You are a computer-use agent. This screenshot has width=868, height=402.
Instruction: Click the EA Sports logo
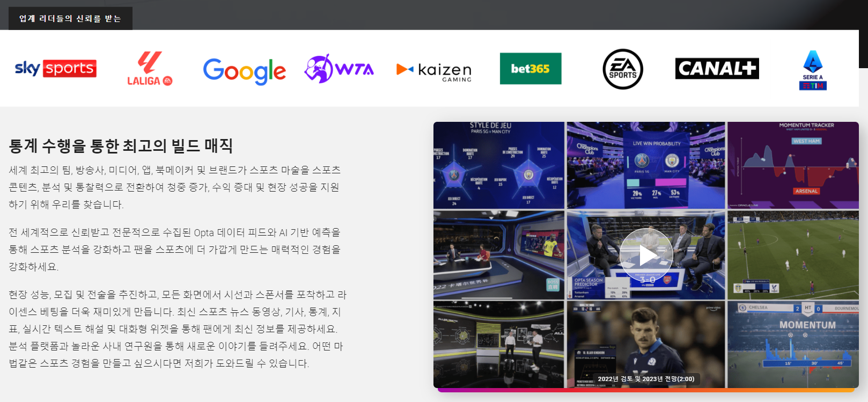pos(623,69)
